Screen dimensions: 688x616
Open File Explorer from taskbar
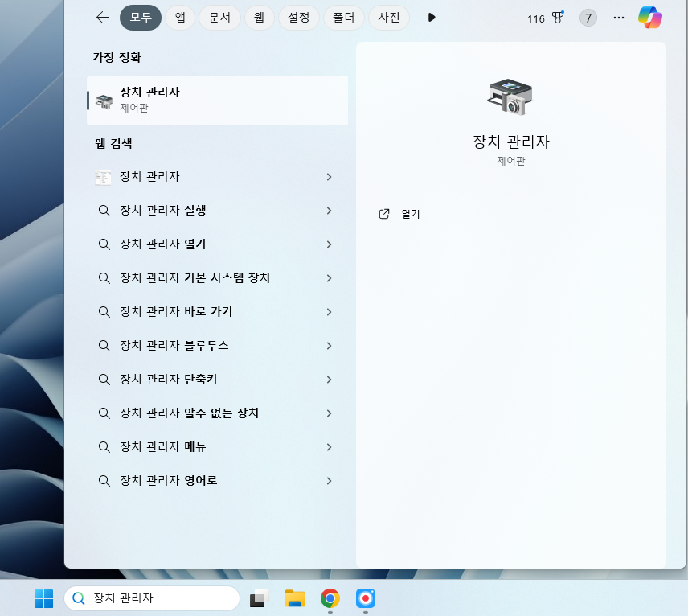click(295, 598)
